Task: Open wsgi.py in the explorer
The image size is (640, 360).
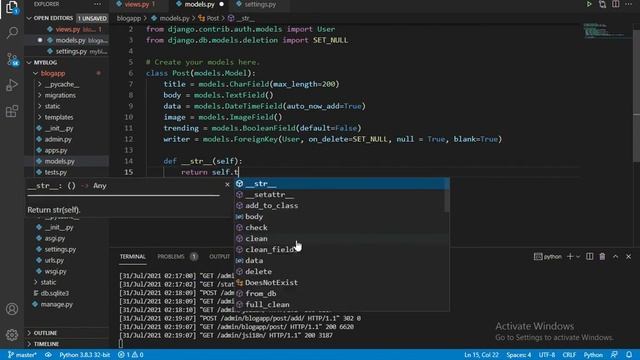Action: [x=56, y=271]
